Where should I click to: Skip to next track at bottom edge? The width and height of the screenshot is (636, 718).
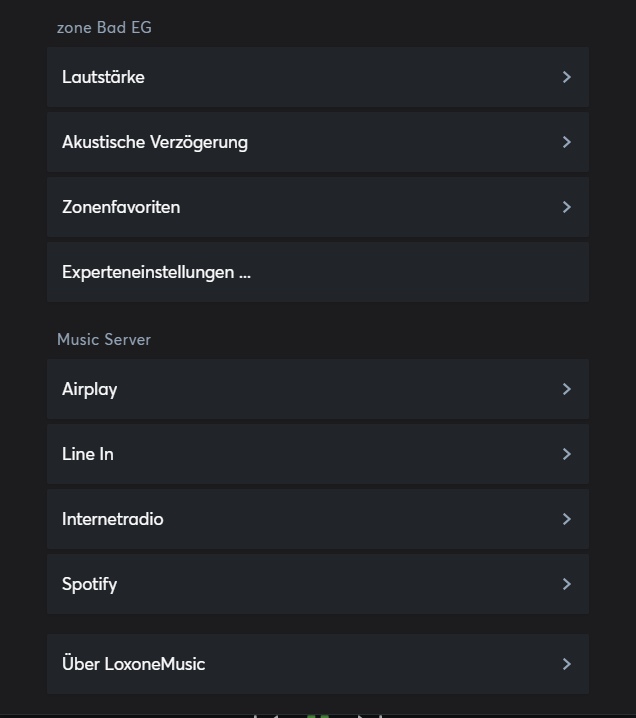pyautogui.click(x=370, y=715)
